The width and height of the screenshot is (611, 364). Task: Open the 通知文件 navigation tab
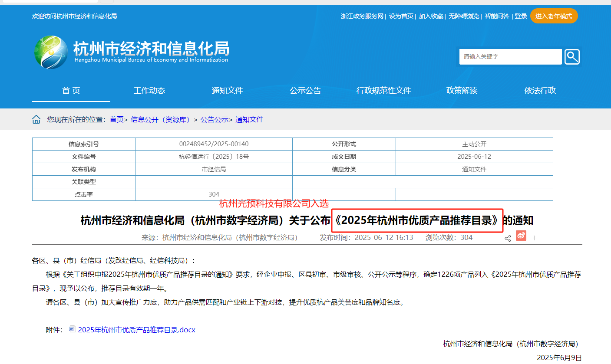click(228, 91)
